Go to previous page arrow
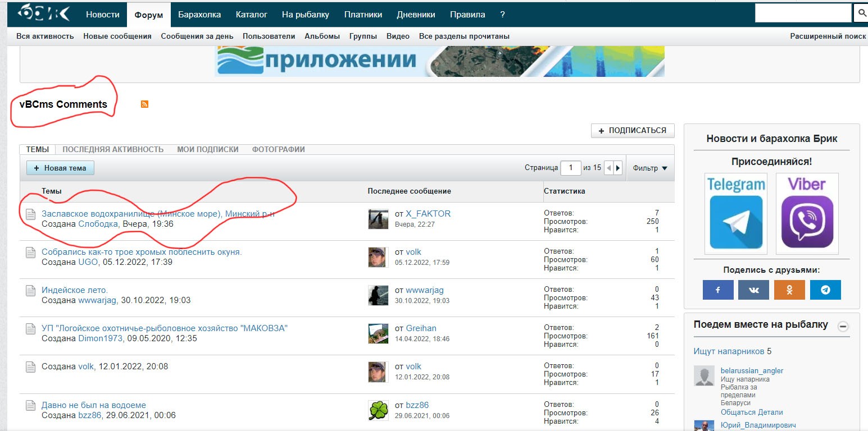This screenshot has height=431, width=868. 608,168
